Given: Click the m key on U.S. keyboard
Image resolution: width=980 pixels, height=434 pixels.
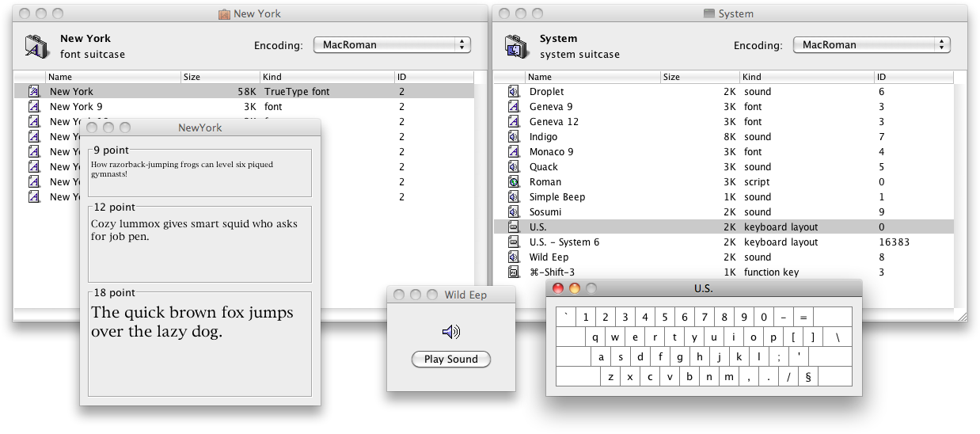Looking at the screenshot, I should (x=729, y=377).
